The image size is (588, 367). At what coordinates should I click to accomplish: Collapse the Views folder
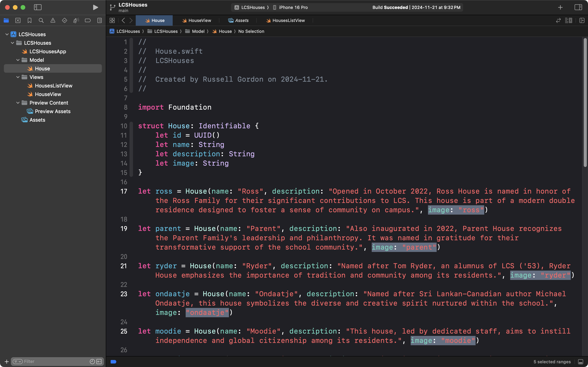pyautogui.click(x=18, y=77)
